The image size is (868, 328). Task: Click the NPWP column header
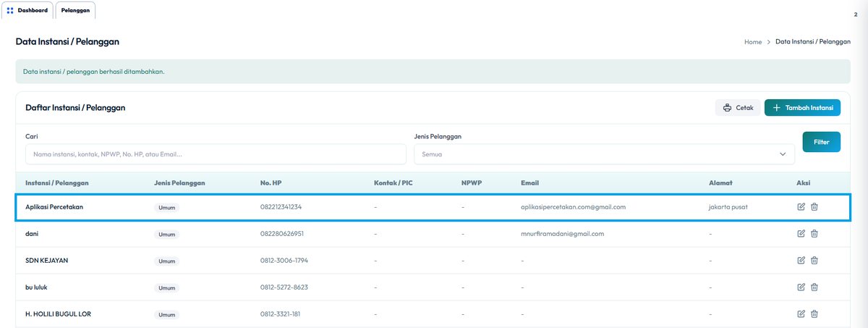click(472, 183)
